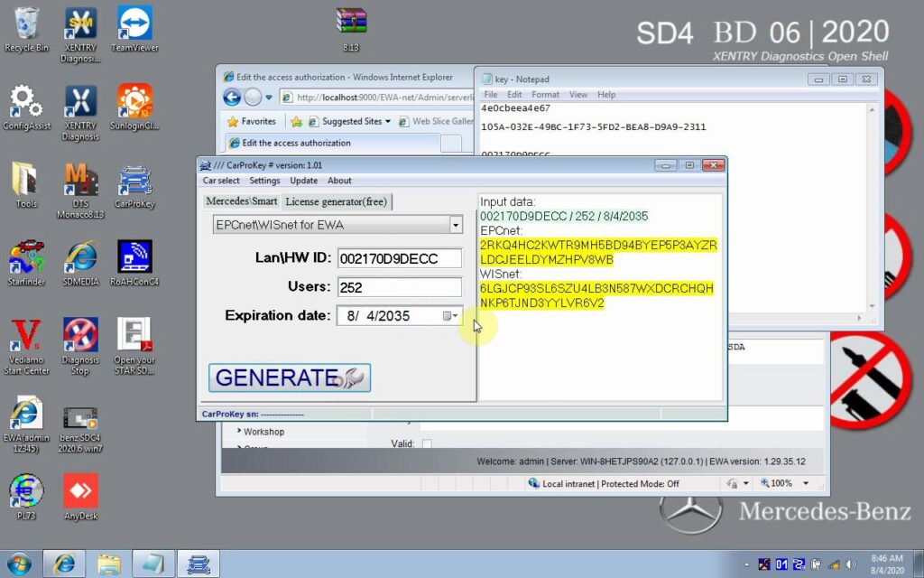The image size is (924, 578).
Task: Launch the TeamViewer desktop shortcut
Action: (134, 25)
